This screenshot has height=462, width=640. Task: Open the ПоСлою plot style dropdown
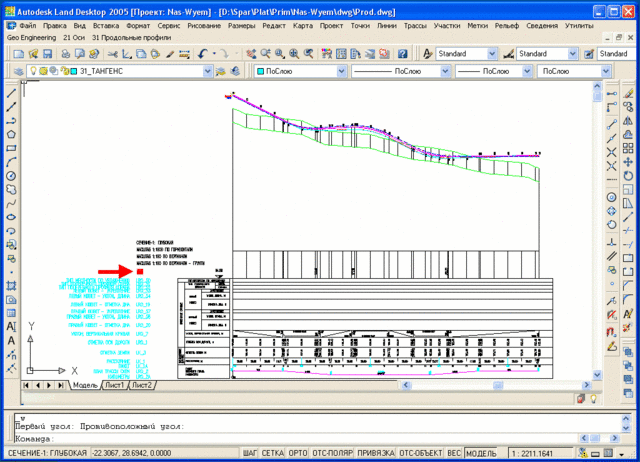click(x=606, y=71)
